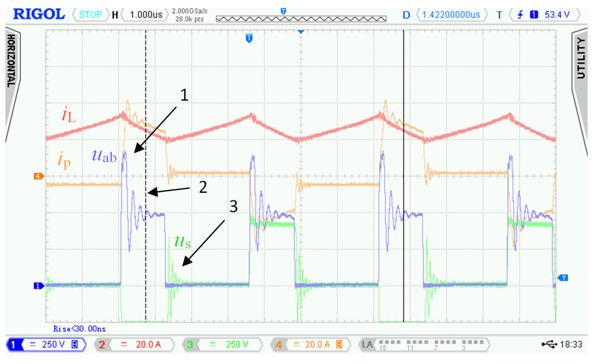This screenshot has height=364, width=594.
Task: Click the blue channel 1 ground marker
Action: pyautogui.click(x=38, y=286)
